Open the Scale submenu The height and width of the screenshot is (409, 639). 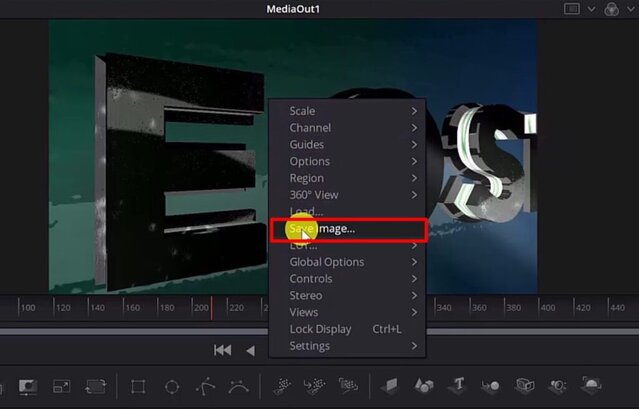[x=348, y=111]
